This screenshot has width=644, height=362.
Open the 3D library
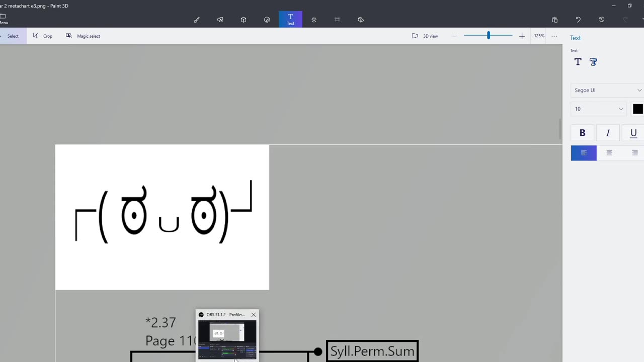pyautogui.click(x=361, y=20)
